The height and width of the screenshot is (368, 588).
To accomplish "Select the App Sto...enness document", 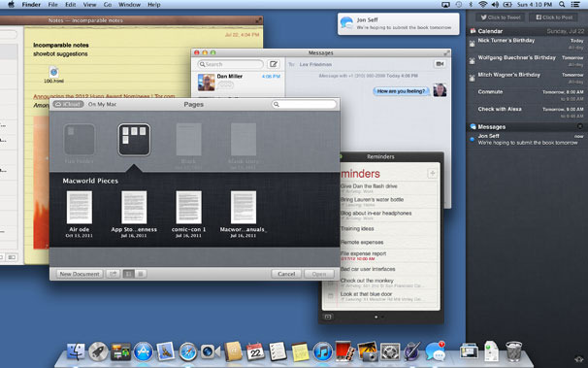I will 134,207.
